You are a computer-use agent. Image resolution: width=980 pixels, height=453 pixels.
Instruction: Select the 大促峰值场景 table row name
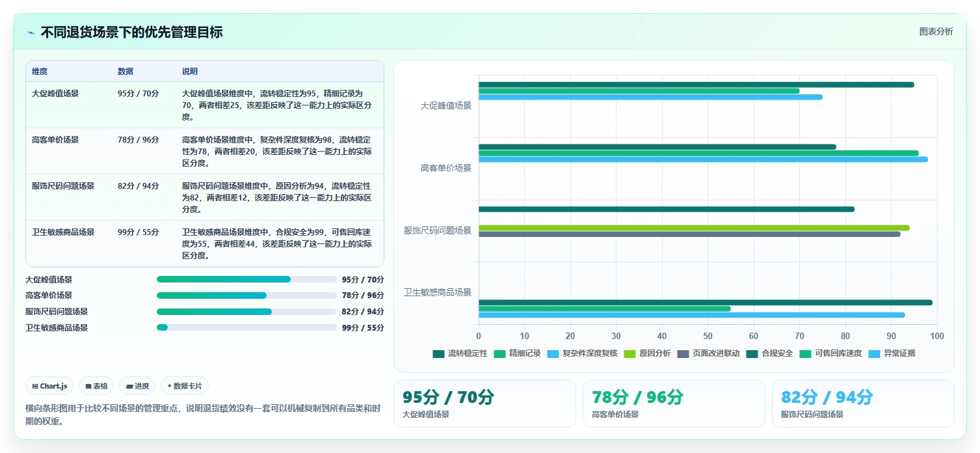[x=55, y=93]
